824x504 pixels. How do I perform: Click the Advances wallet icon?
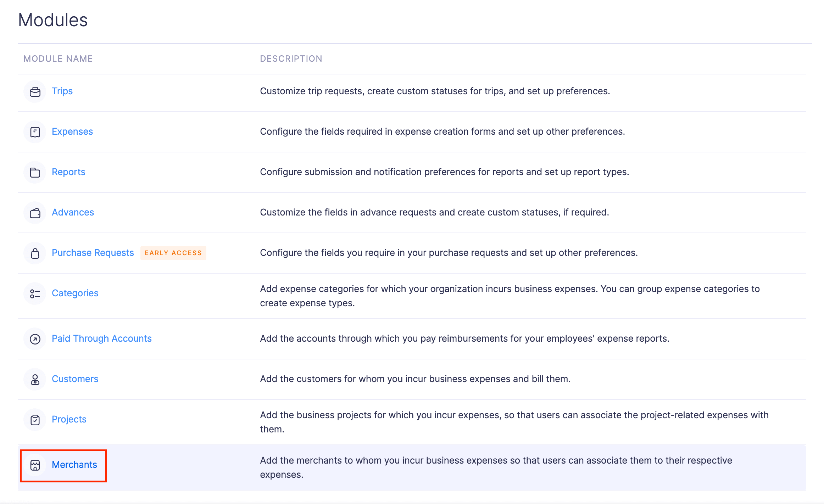[x=35, y=213]
